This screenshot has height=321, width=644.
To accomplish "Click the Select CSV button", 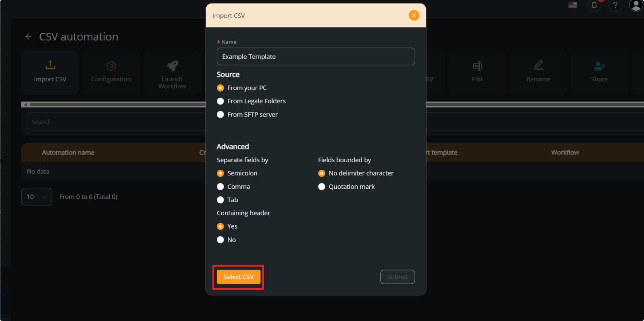I will coord(238,277).
